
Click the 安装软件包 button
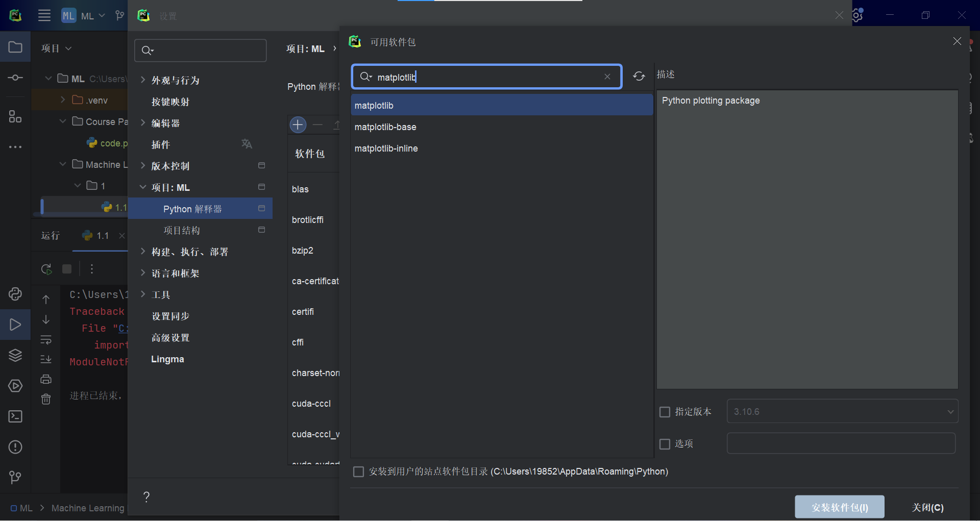839,507
